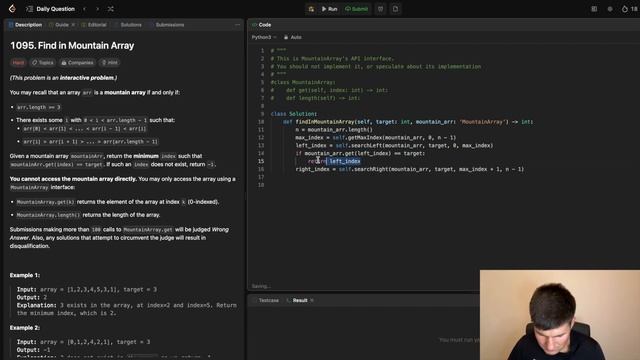Open the layout manager icon
Image resolution: width=640 pixels, height=360 pixels.
tap(594, 9)
